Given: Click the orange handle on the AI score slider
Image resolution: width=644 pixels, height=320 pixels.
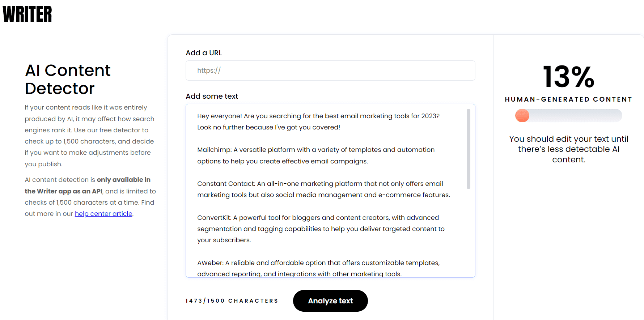Looking at the screenshot, I should (x=522, y=116).
